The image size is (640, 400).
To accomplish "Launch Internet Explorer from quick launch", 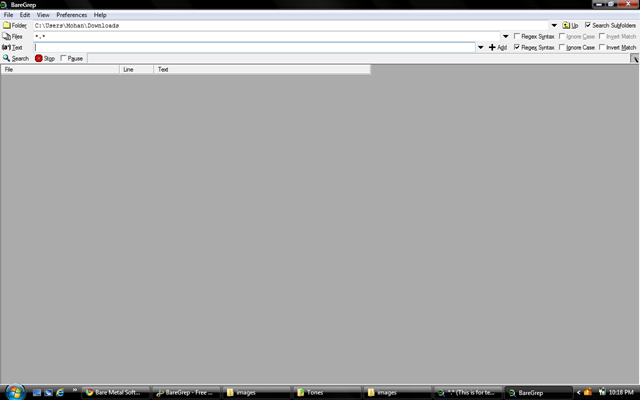I will 60,393.
